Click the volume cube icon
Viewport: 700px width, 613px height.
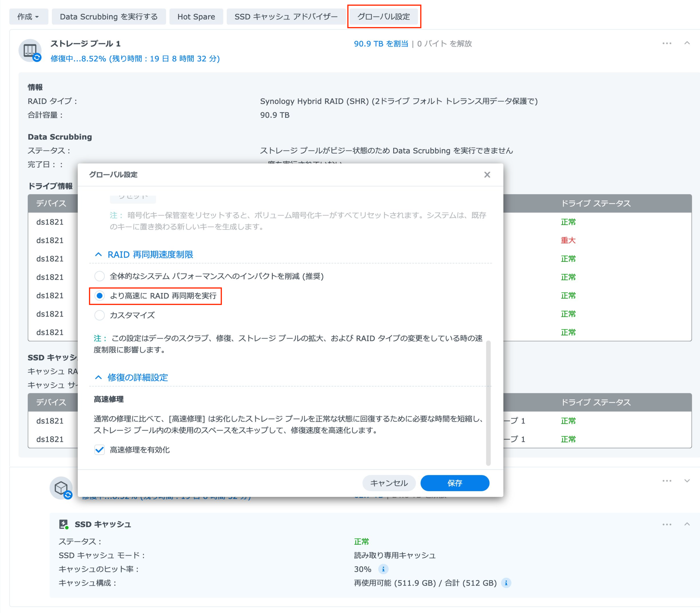click(61, 487)
